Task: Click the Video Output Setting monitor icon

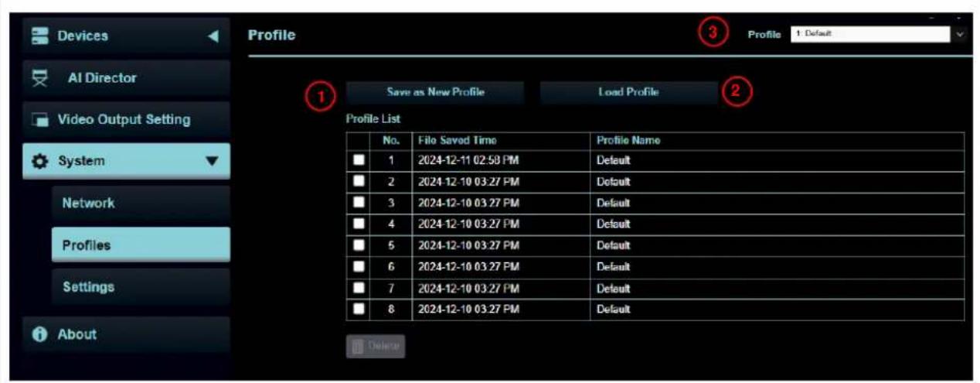Action: (39, 120)
